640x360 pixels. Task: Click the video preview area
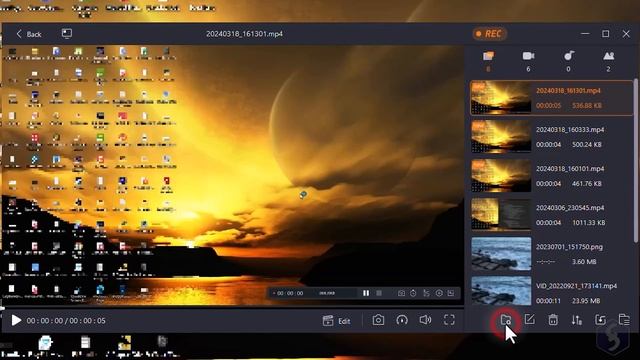point(233,175)
